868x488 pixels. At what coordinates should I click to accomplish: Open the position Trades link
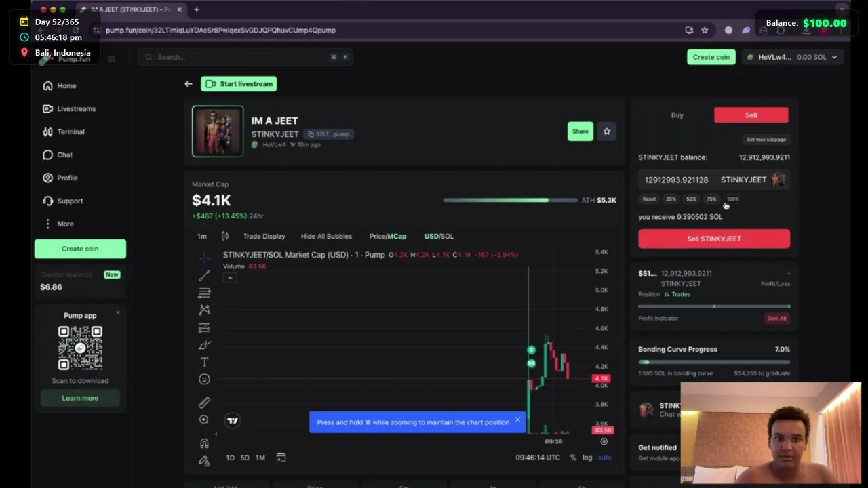pyautogui.click(x=677, y=294)
